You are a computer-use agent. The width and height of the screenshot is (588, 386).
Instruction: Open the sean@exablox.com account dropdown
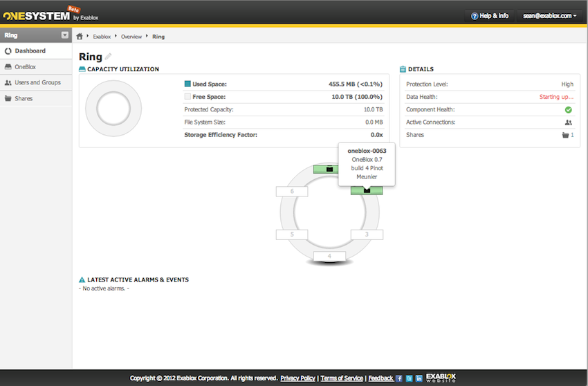pos(550,16)
